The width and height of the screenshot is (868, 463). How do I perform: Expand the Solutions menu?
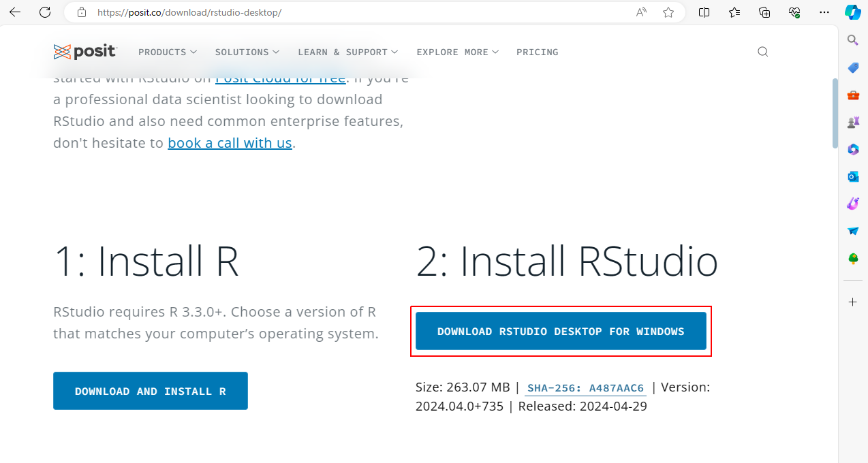point(247,52)
